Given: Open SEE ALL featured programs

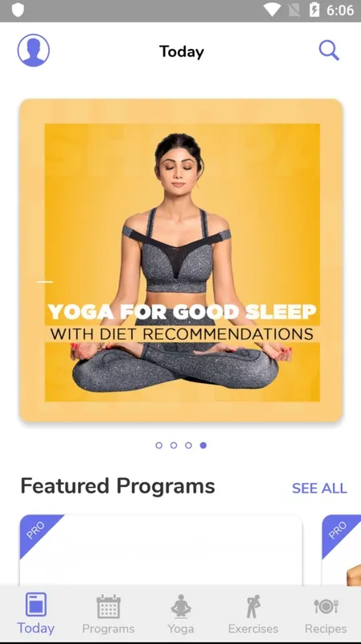Looking at the screenshot, I should 319,488.
